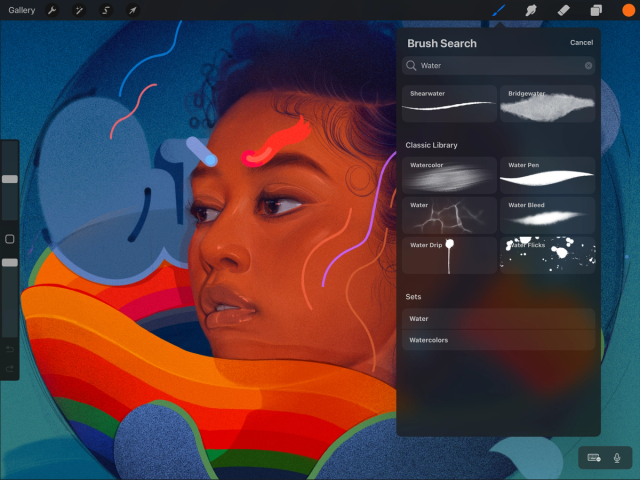Click the Classic Library heading
The width and height of the screenshot is (640, 480).
431,145
